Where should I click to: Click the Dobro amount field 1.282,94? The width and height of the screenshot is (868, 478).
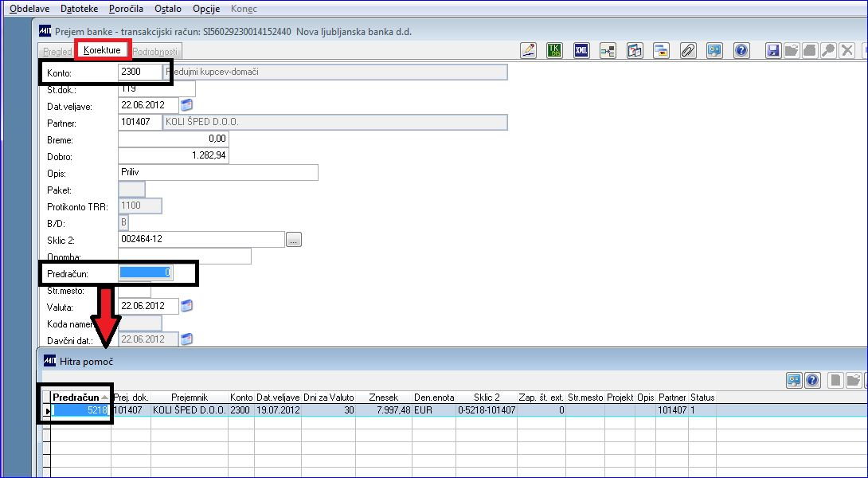[174, 155]
